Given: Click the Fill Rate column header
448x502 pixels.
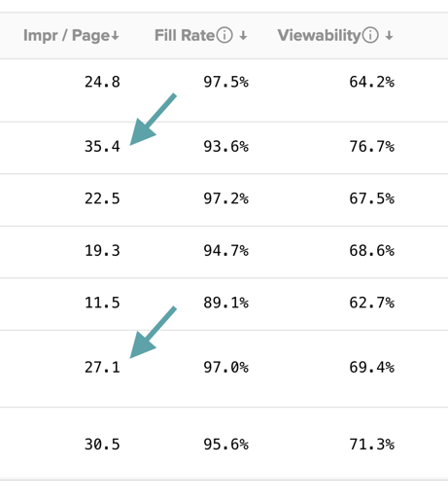Looking at the screenshot, I should click(201, 35).
